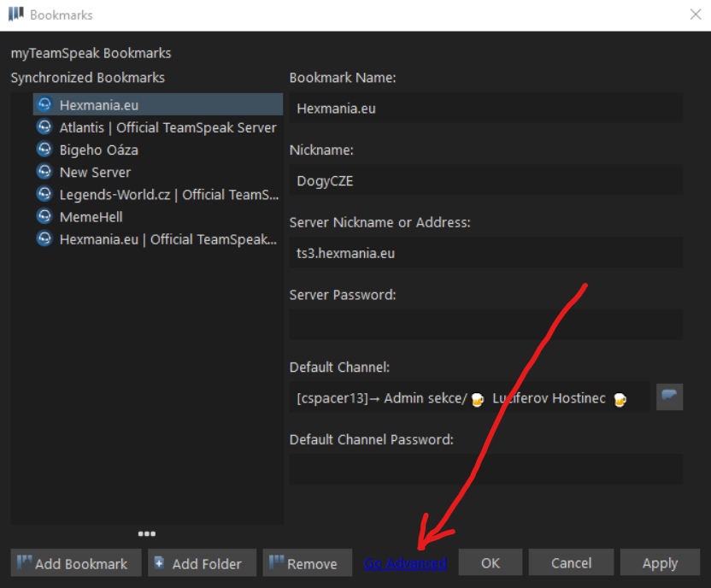Click the server icon beside New Server

(x=44, y=172)
